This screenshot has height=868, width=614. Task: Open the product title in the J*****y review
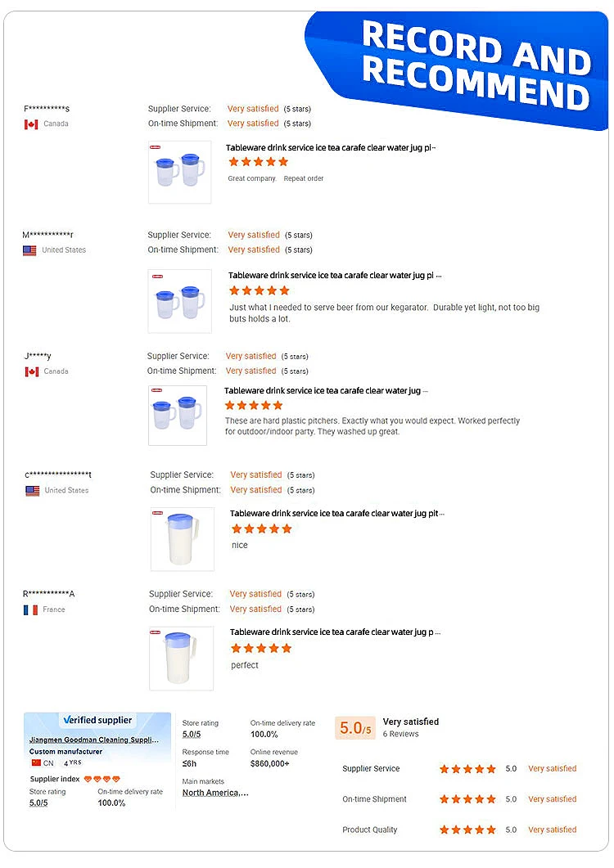coord(323,391)
